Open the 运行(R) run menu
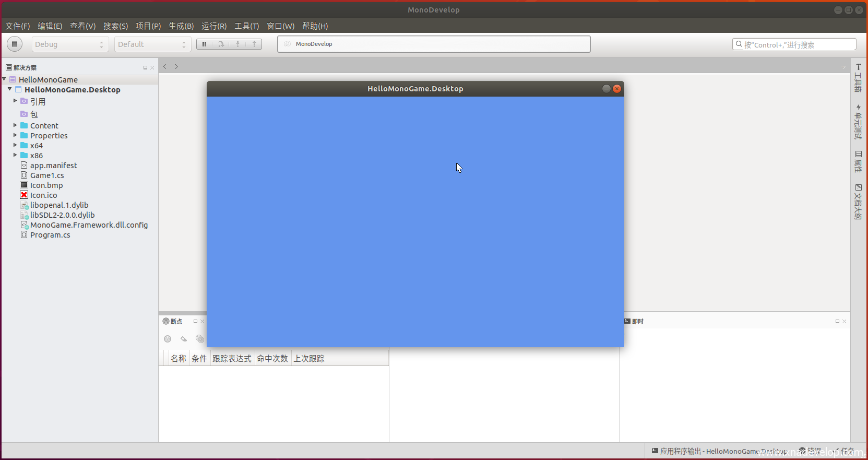Viewport: 868px width, 460px height. coord(214,26)
